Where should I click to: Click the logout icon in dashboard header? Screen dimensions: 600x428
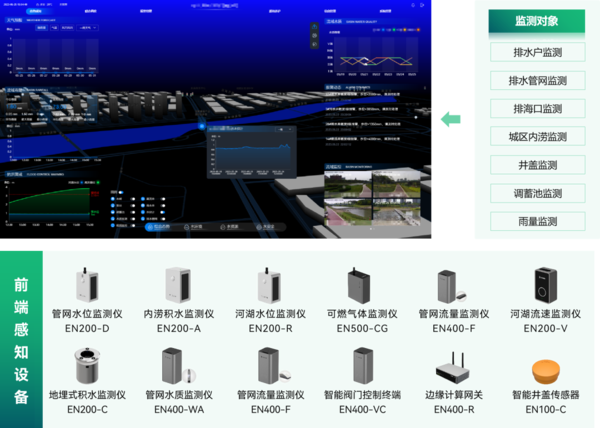click(x=422, y=5)
